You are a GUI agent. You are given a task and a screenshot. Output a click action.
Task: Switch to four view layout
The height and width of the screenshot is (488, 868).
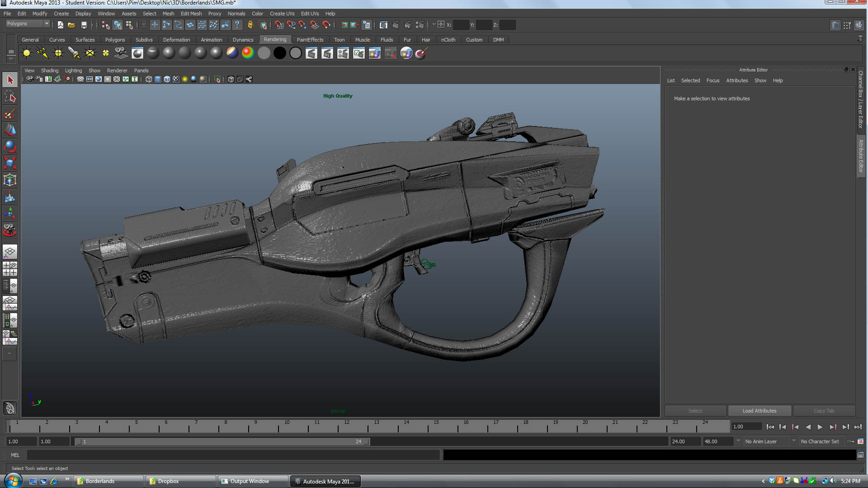tap(10, 269)
